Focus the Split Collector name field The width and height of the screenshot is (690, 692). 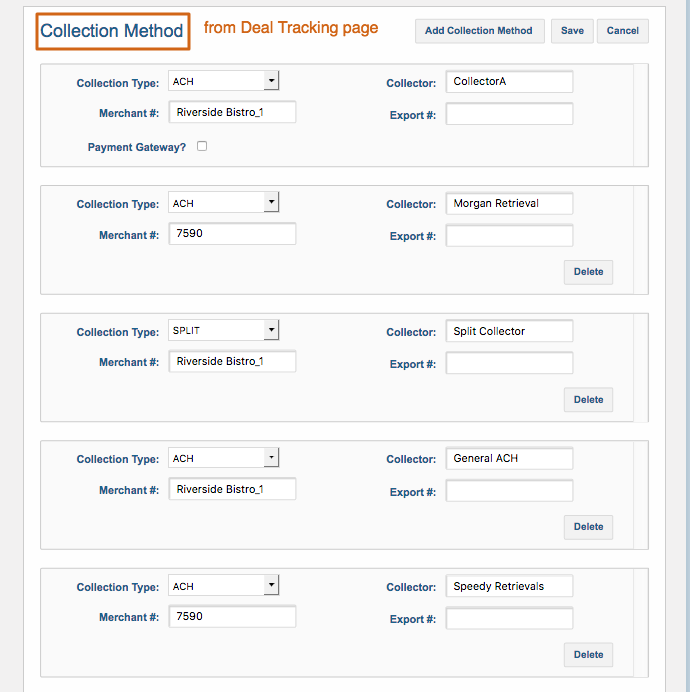509,331
